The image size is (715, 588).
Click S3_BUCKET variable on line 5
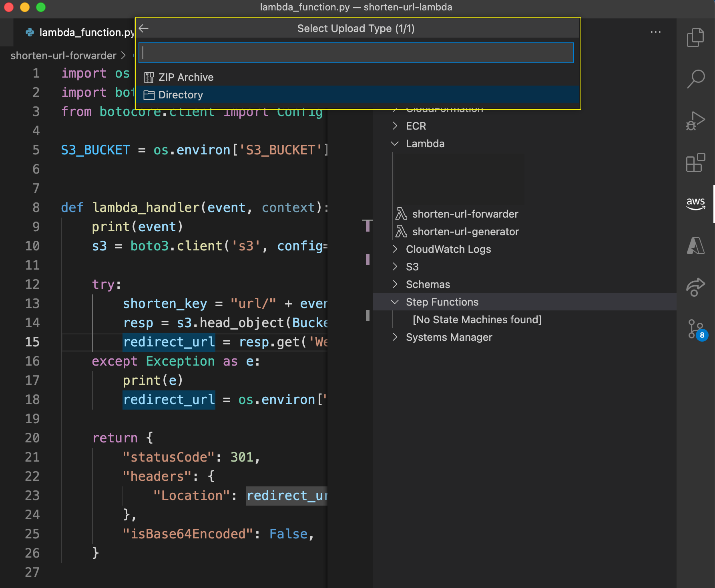[95, 150]
